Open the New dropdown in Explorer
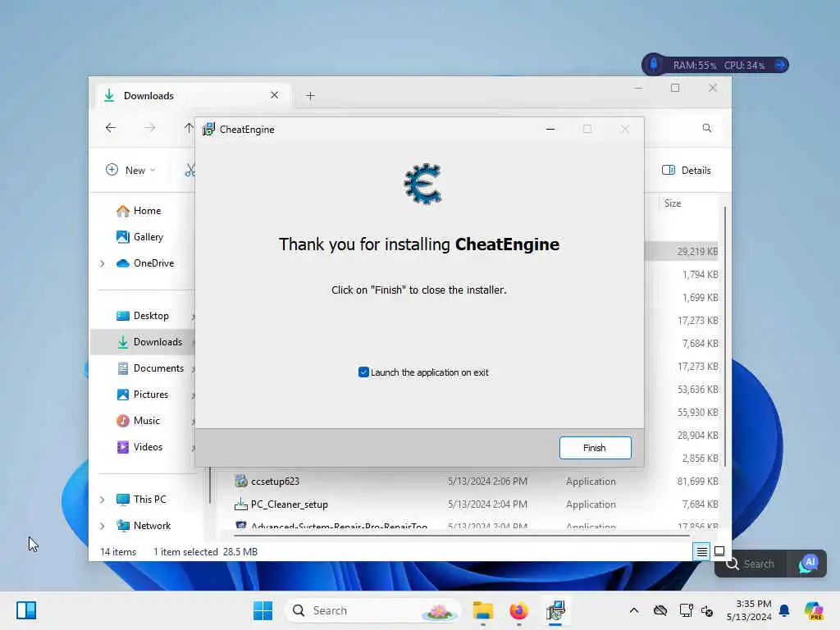 [x=130, y=170]
